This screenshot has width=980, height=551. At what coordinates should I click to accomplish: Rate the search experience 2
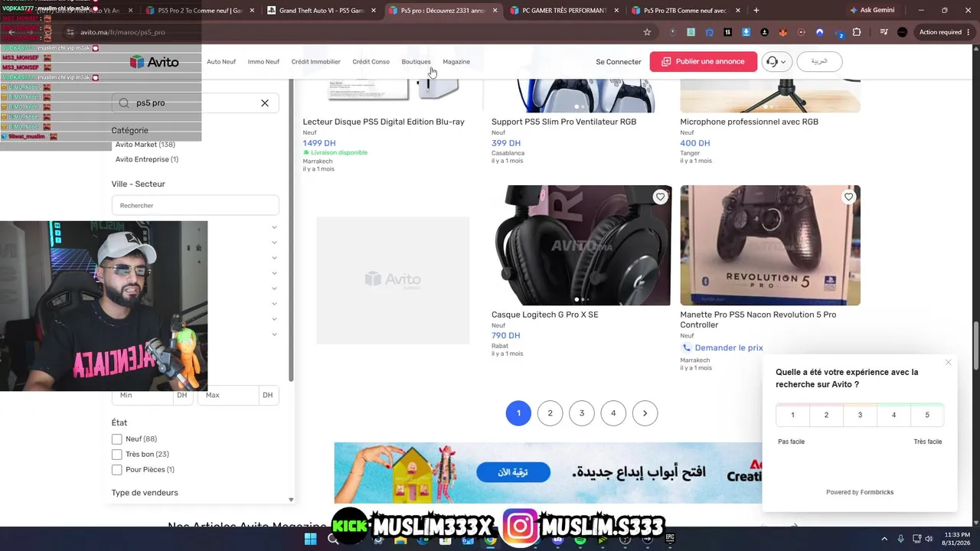(x=826, y=415)
